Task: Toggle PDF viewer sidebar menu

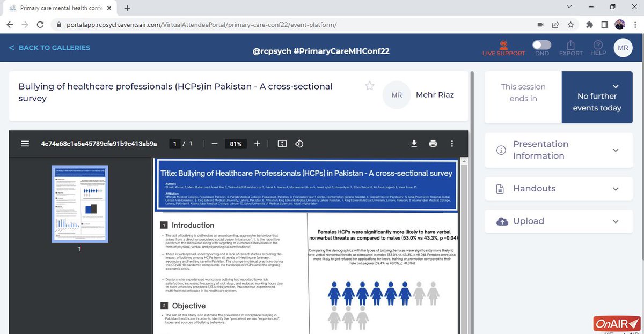Action: coord(25,144)
